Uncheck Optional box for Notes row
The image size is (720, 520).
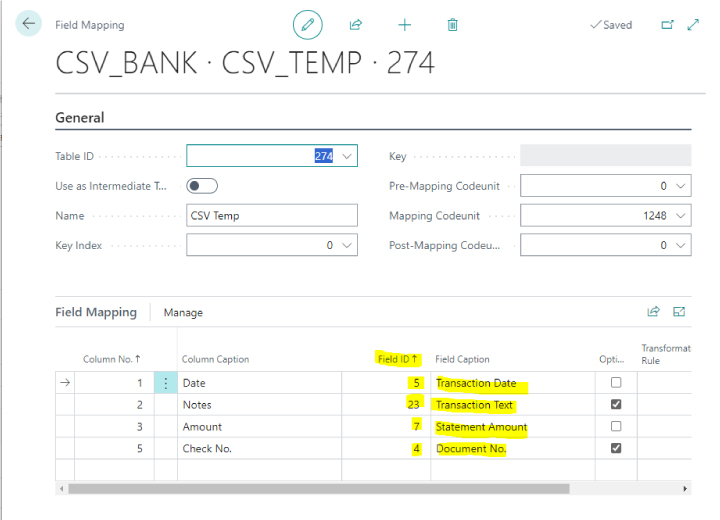[x=616, y=405]
